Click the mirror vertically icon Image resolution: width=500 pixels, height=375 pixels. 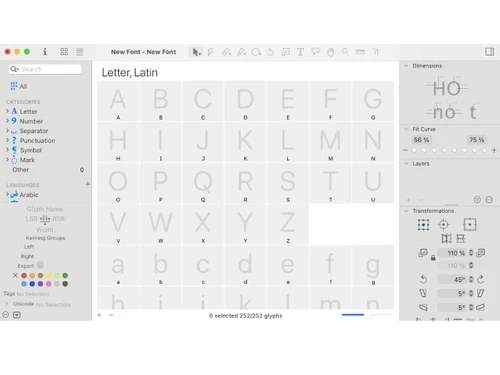(461, 239)
